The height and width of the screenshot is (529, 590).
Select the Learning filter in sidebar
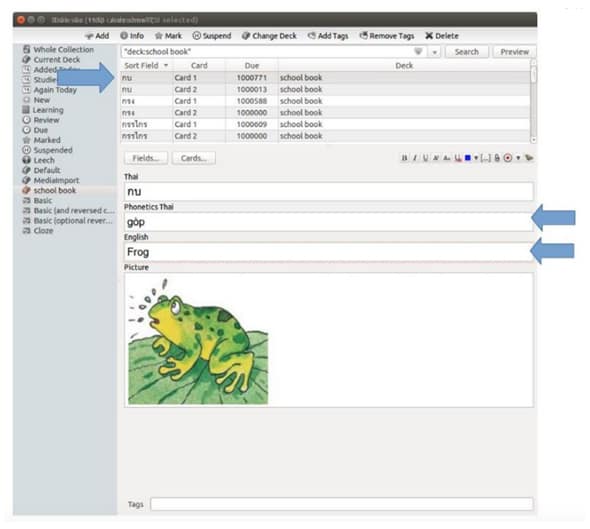43,110
